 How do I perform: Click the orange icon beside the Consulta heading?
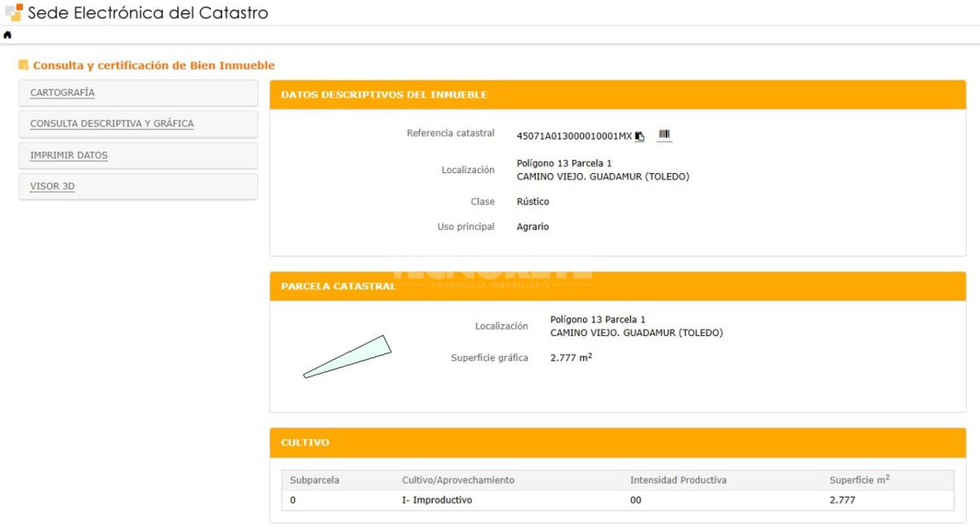coord(23,65)
